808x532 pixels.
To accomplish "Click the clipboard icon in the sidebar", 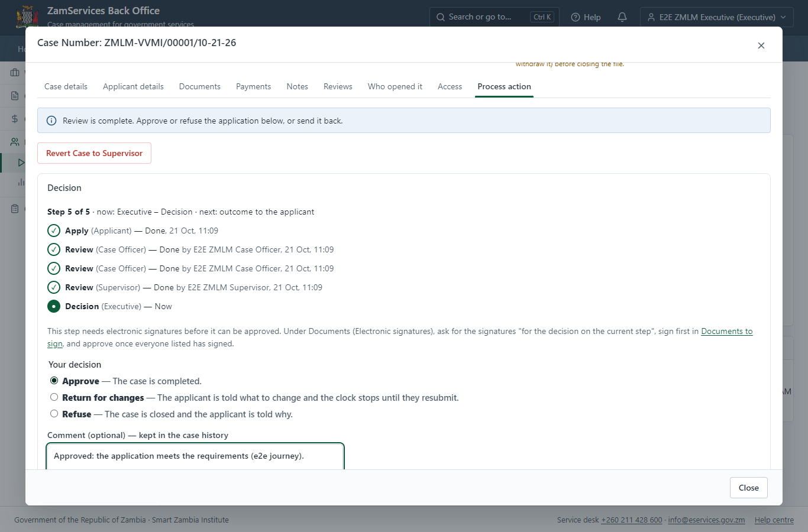I will [x=15, y=209].
